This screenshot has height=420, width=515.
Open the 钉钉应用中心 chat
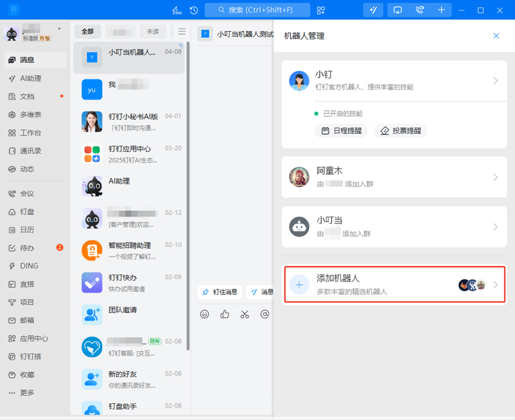129,154
